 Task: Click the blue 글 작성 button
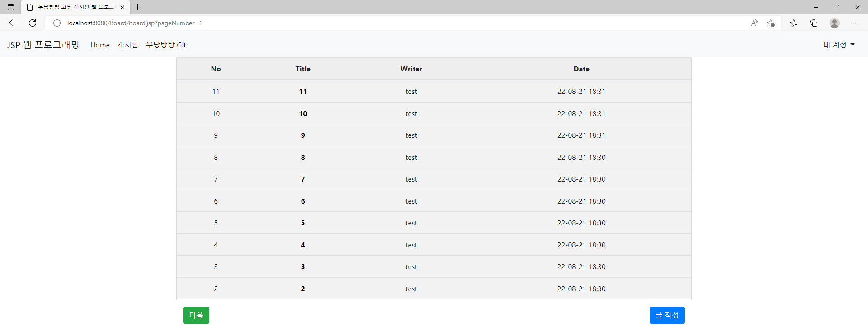point(667,315)
